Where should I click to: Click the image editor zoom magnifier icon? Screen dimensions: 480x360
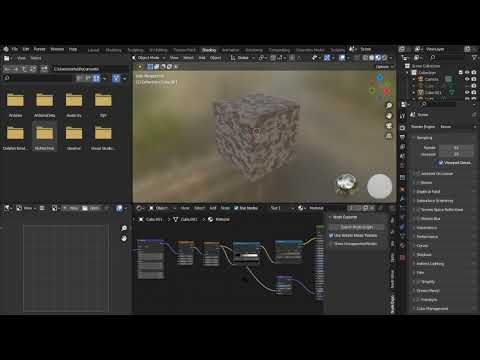(124, 228)
